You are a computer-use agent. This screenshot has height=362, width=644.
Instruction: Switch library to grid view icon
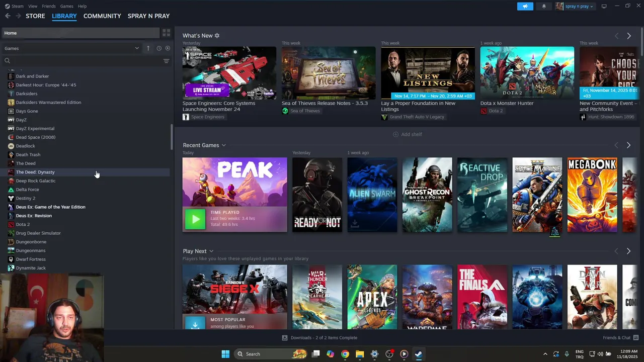pos(166,33)
